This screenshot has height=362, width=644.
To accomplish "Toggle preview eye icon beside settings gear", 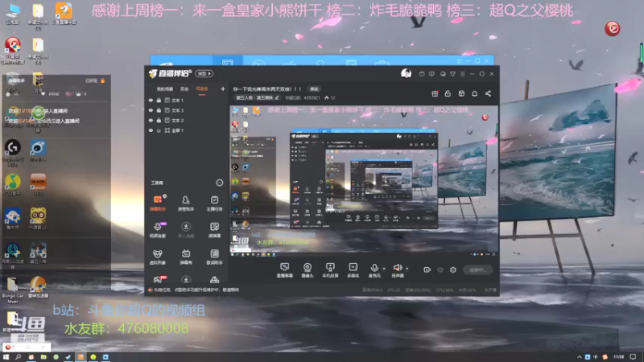I will 440,269.
